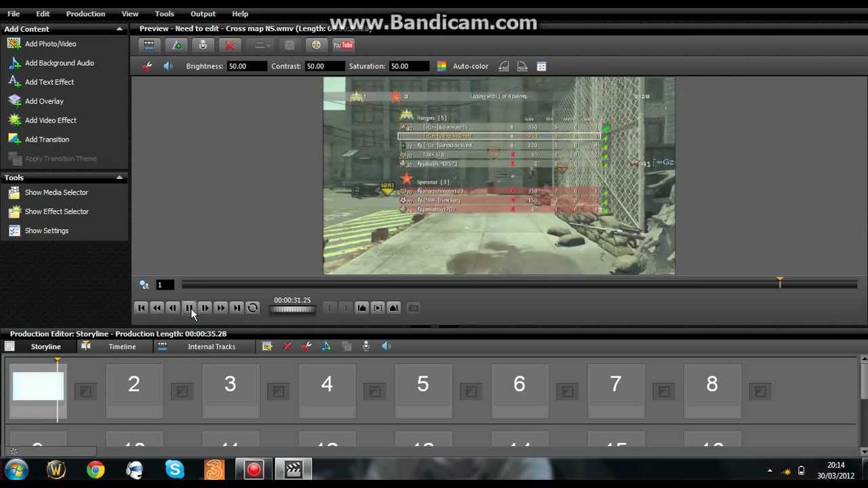868x488 pixels.
Task: Click the rewind button
Action: (x=157, y=308)
